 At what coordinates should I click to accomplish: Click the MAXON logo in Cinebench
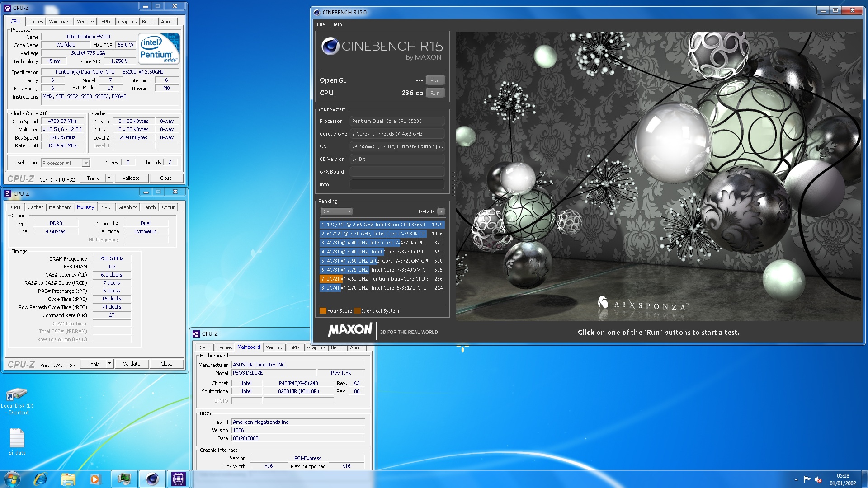(350, 330)
